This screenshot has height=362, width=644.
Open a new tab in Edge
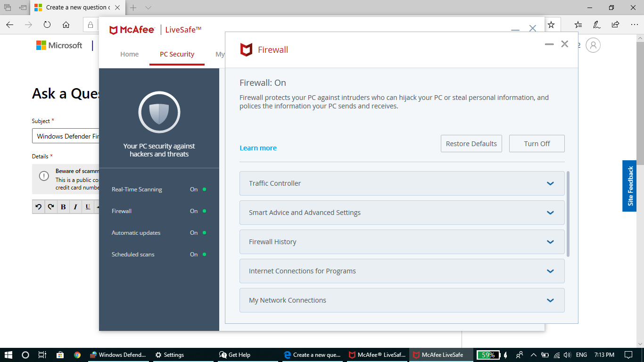(x=133, y=8)
